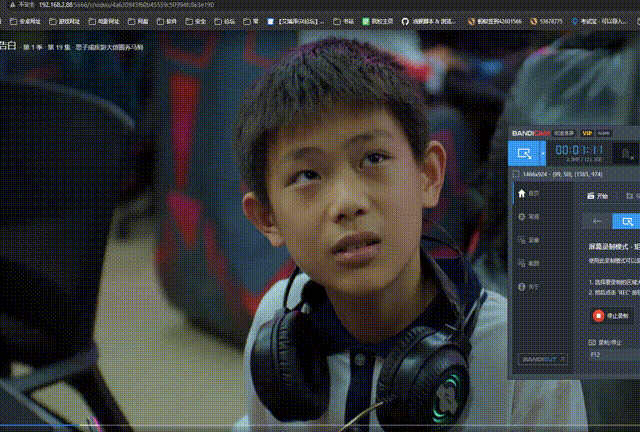Open the third bookmark folder in bar
The width and height of the screenshot is (640, 432).
pos(104,21)
